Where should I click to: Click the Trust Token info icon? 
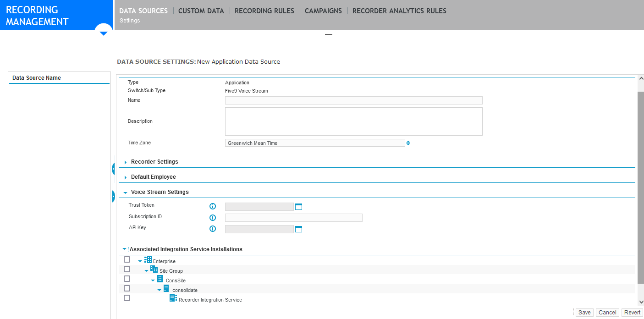click(212, 206)
